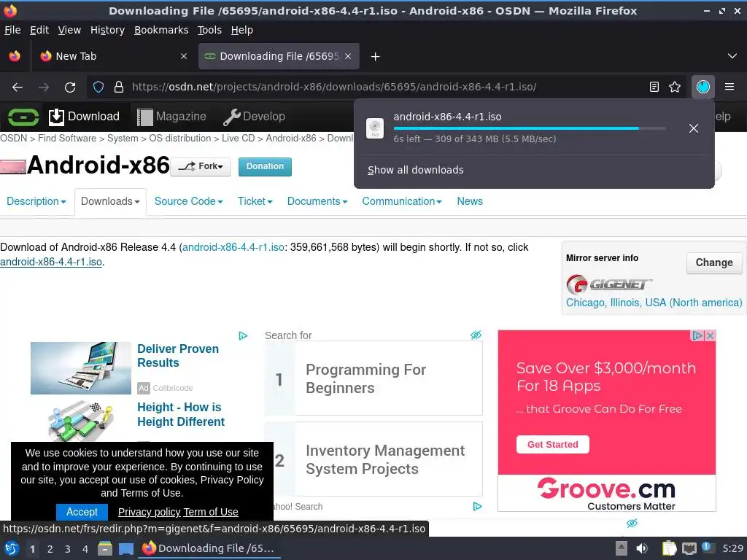Click the padlock site security icon
This screenshot has width=747, height=560.
119,87
